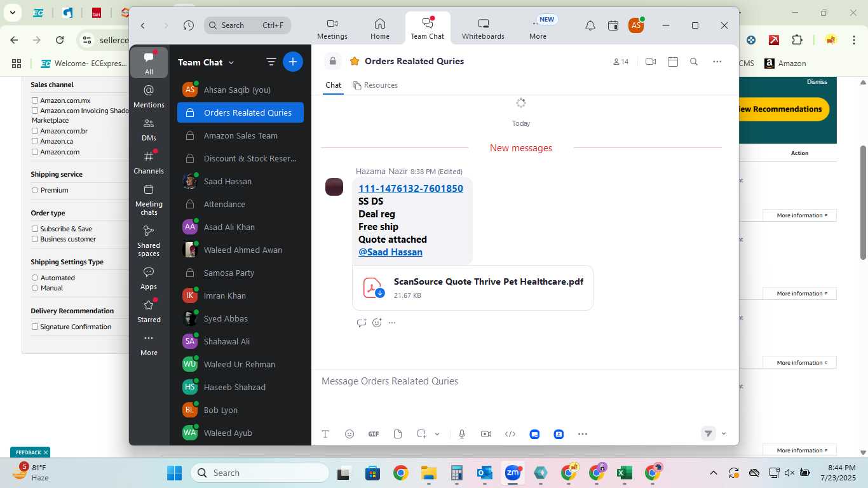Start a video meeting with the channel
Screen dimensions: 868x488
651,62
